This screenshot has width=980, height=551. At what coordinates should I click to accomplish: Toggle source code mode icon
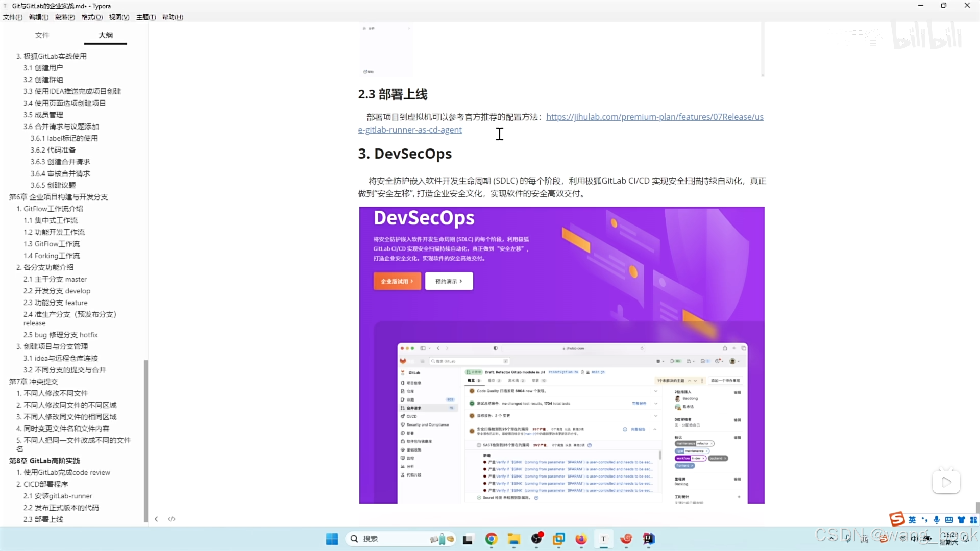click(x=172, y=519)
